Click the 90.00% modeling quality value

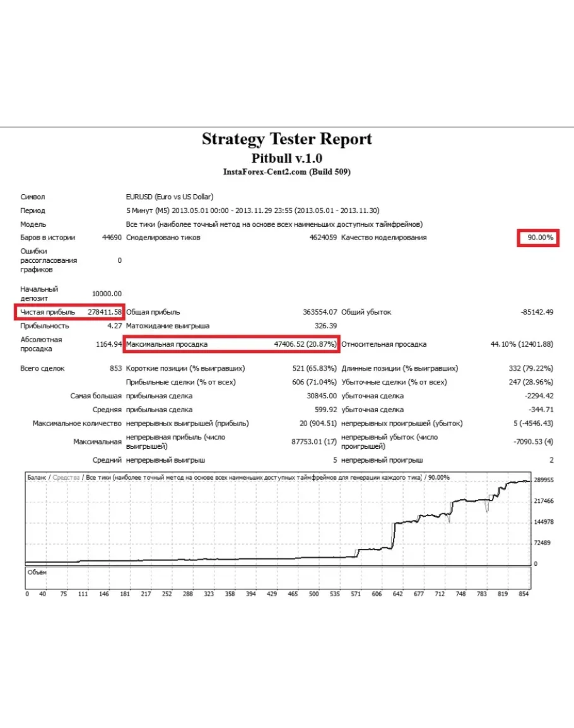point(540,238)
